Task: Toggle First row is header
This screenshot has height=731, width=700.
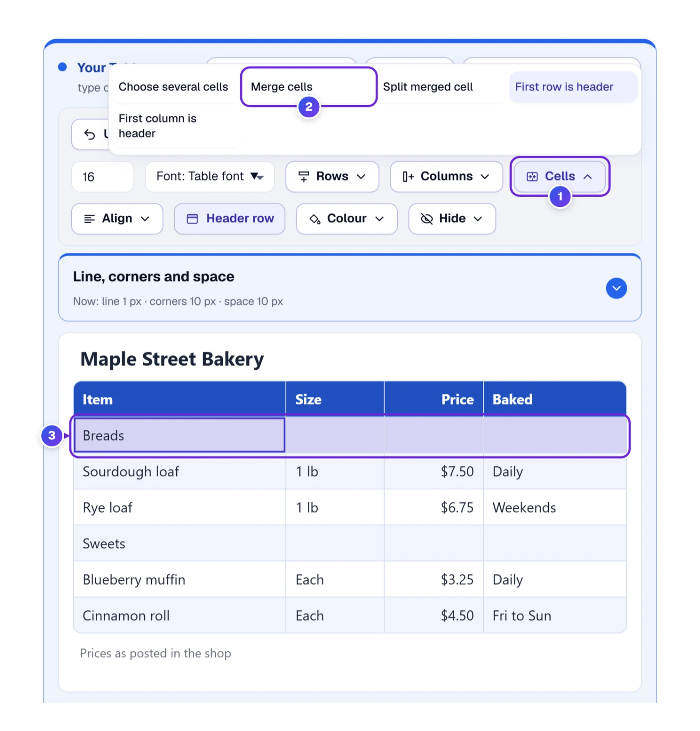Action: [573, 87]
